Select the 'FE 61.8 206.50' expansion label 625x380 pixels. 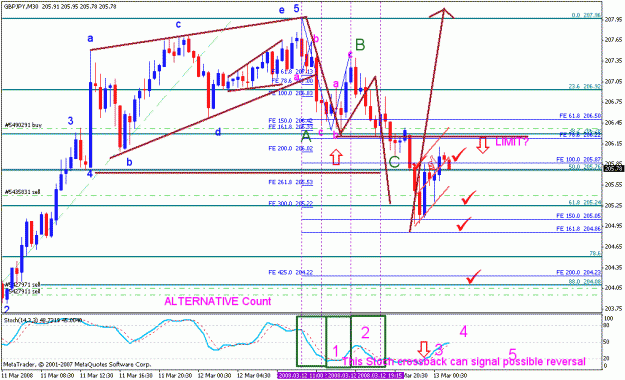[580, 116]
